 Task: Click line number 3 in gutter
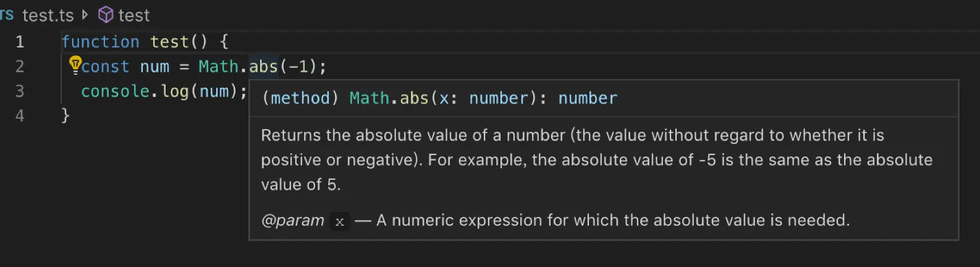point(20,91)
